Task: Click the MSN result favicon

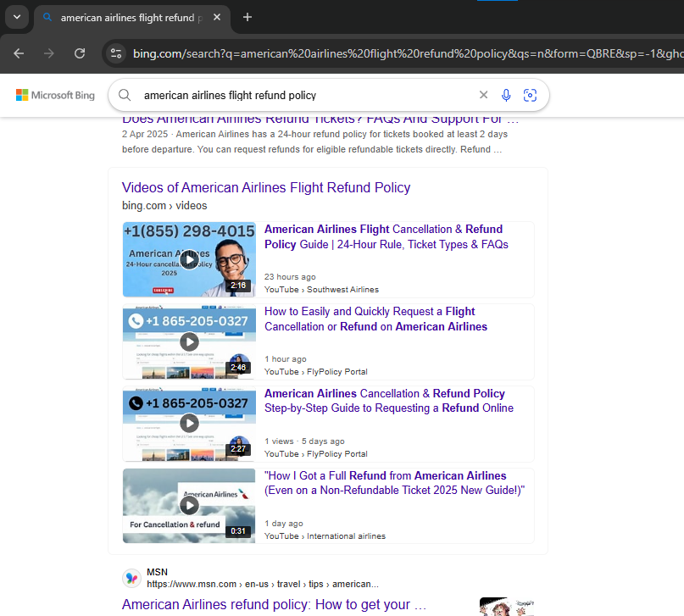Action: point(131,578)
